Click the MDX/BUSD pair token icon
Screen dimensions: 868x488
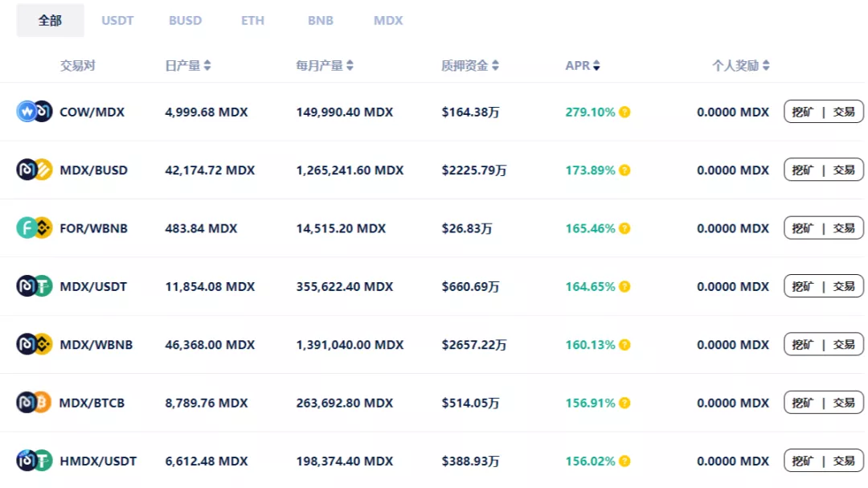(35, 170)
